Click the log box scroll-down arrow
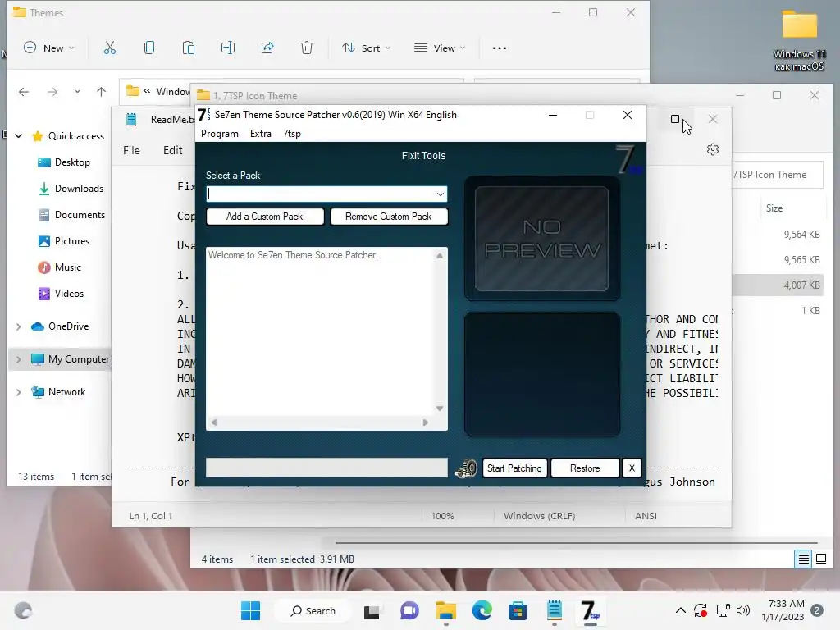Image resolution: width=840 pixels, height=630 pixels. click(440, 409)
